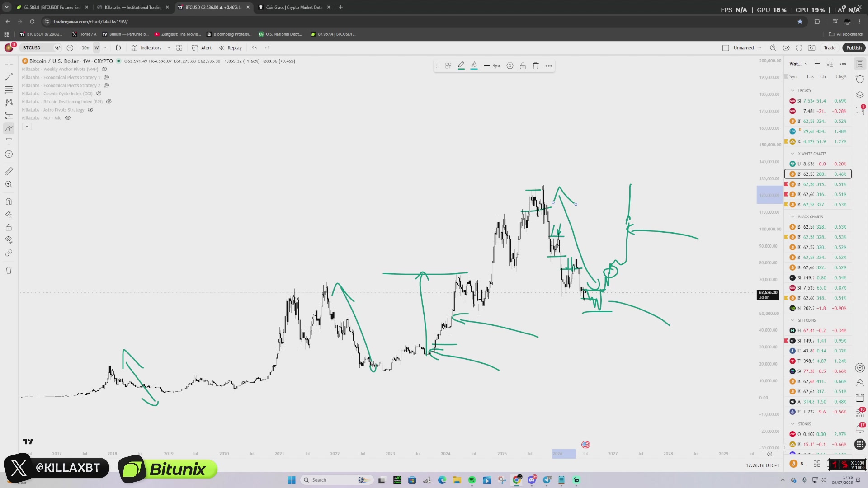Open Spotify from the Windows taskbar
The width and height of the screenshot is (868, 488).
click(x=472, y=480)
